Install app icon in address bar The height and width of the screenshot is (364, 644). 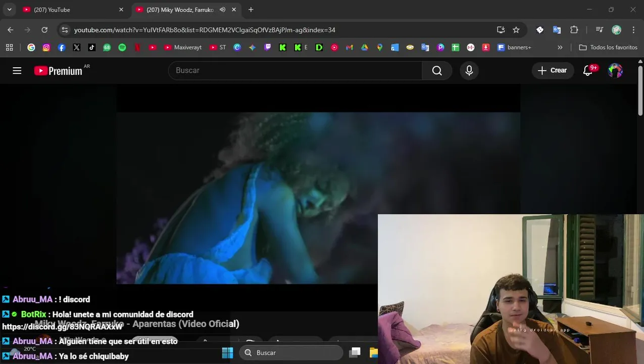coord(501,30)
